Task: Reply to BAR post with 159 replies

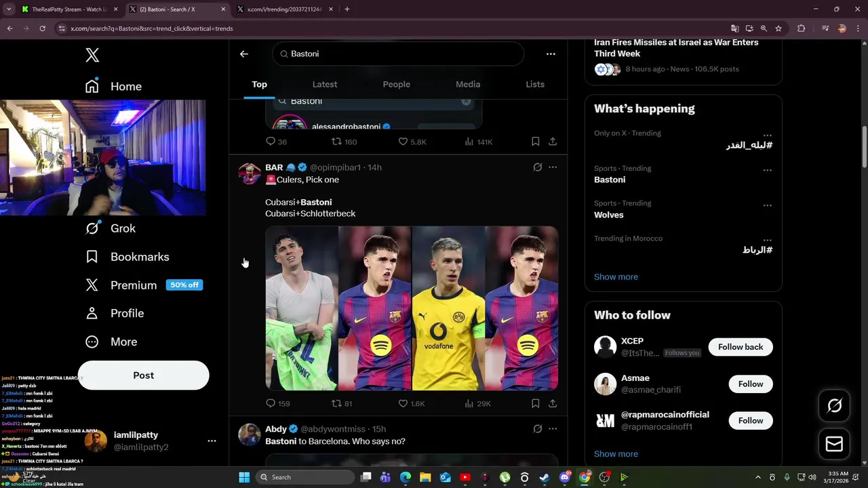Action: tap(278, 403)
